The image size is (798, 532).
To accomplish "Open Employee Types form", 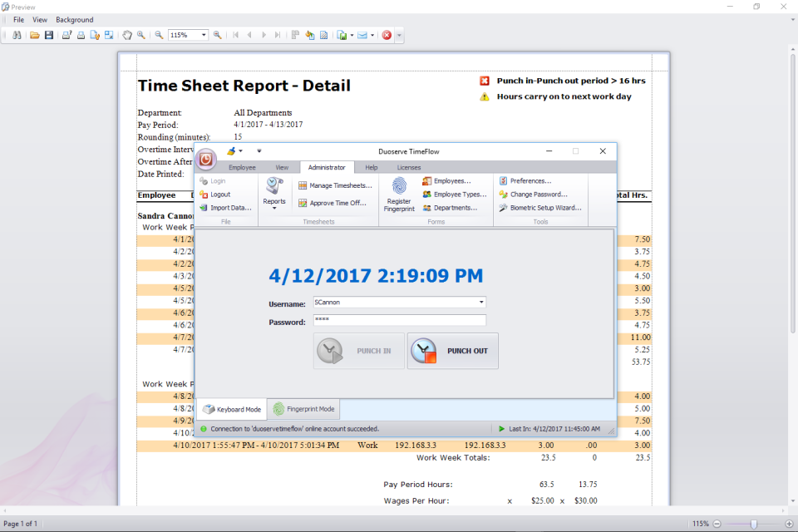I will pos(455,195).
